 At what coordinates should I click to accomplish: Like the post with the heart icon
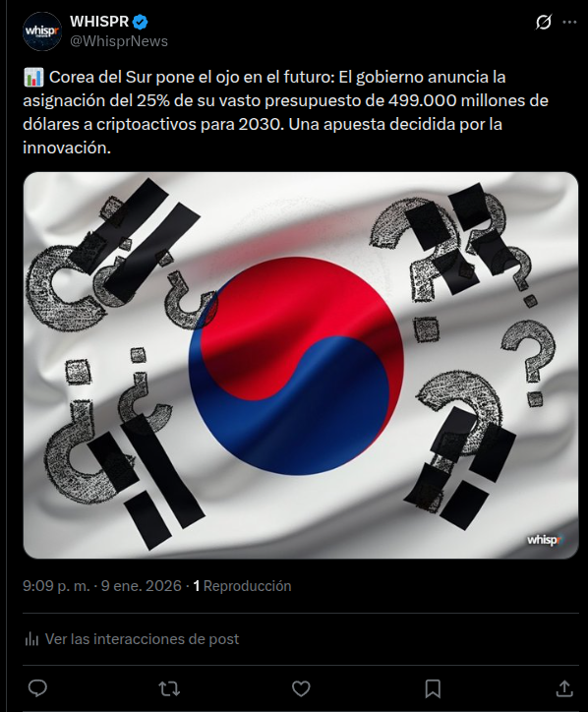click(301, 688)
